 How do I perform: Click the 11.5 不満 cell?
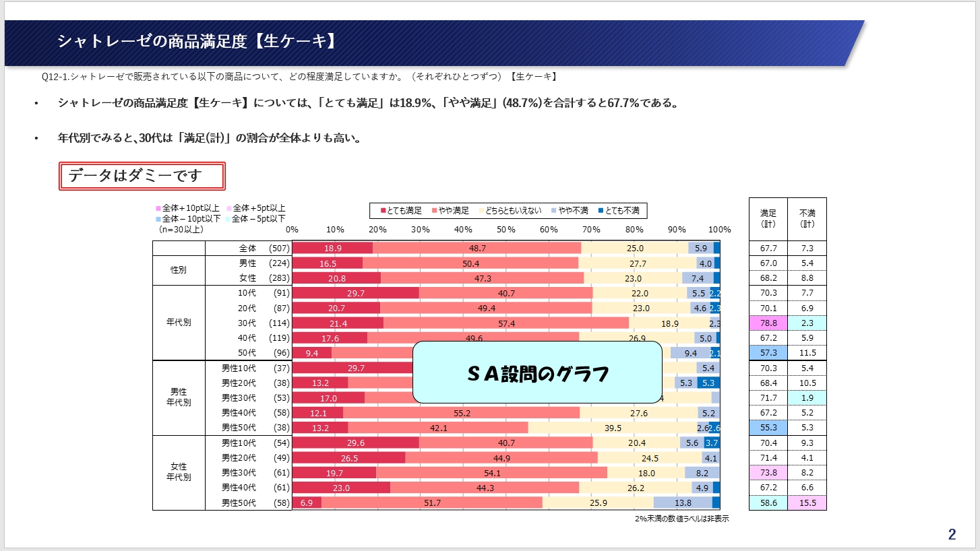point(807,352)
